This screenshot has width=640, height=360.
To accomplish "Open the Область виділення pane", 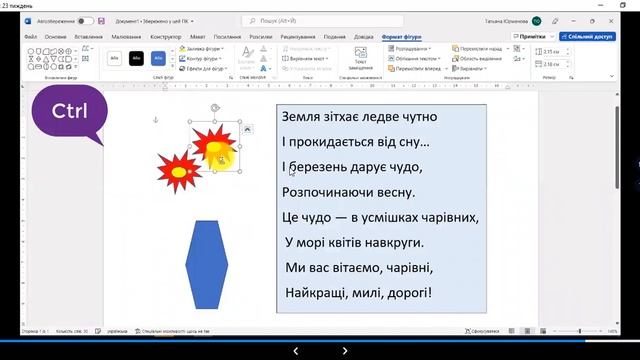I will point(477,59).
